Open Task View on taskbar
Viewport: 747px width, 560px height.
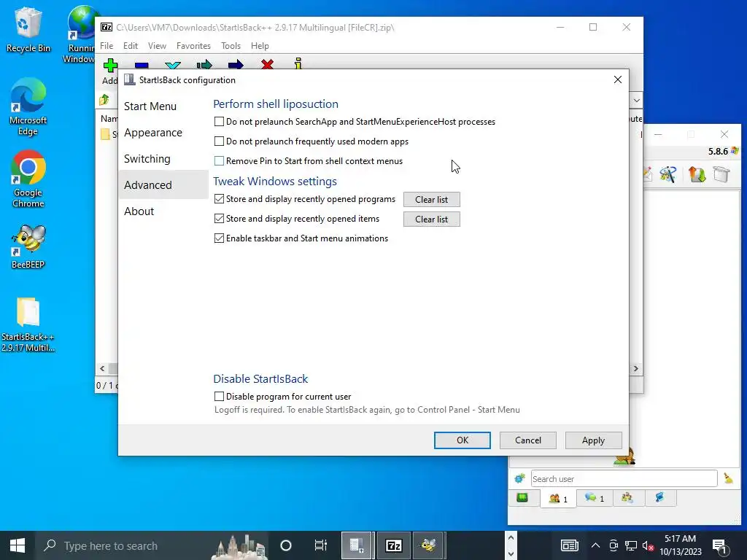(x=321, y=545)
